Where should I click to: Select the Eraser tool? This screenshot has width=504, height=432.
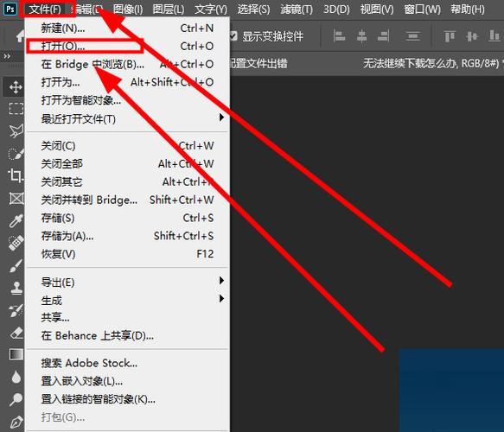pyautogui.click(x=16, y=333)
